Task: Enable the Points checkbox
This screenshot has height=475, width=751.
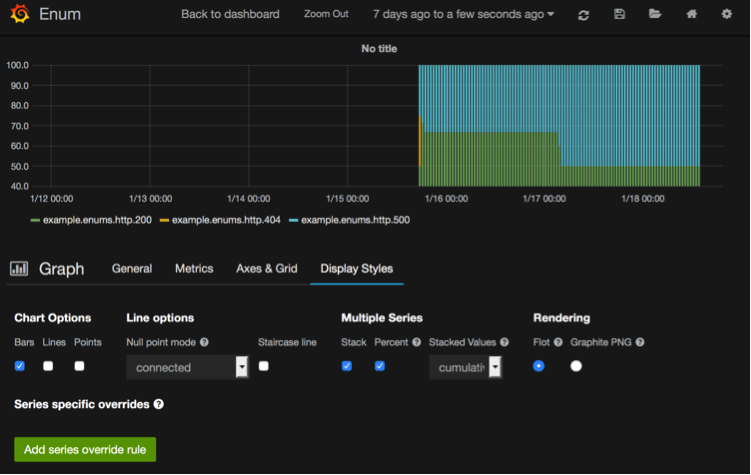Action: click(x=80, y=366)
